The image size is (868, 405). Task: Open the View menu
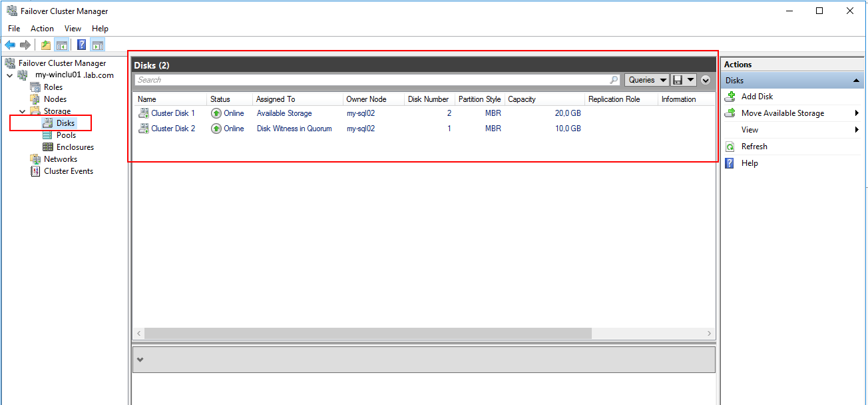coord(73,29)
